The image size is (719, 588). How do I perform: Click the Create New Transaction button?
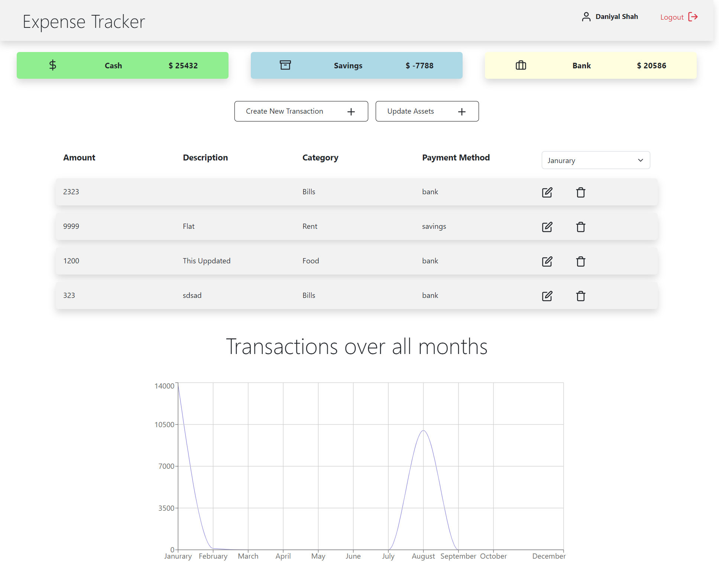pos(285,111)
